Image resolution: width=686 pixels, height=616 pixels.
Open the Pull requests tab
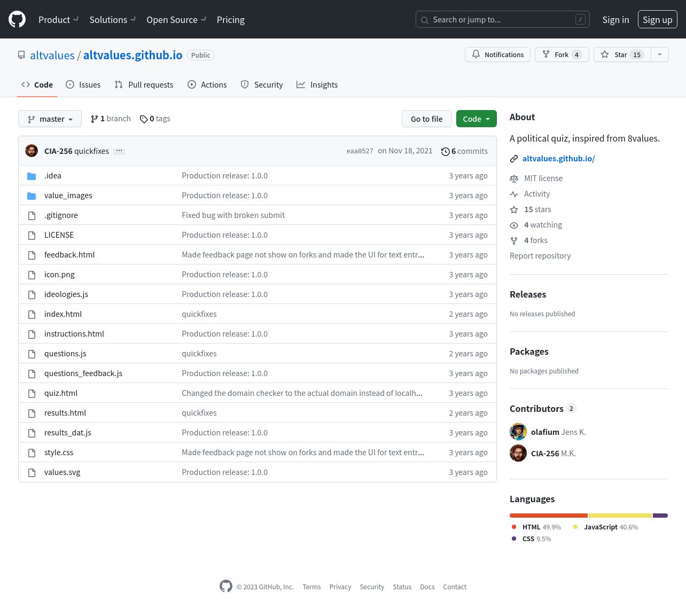144,84
